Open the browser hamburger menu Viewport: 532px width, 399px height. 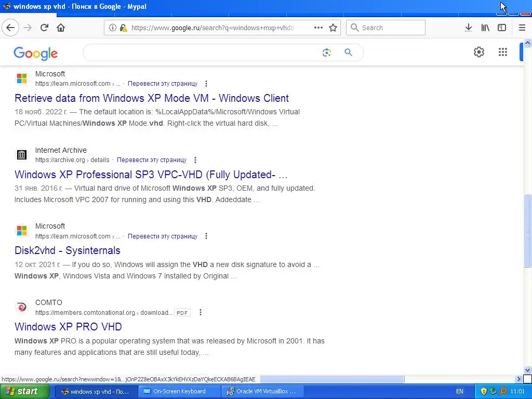pyautogui.click(x=522, y=28)
